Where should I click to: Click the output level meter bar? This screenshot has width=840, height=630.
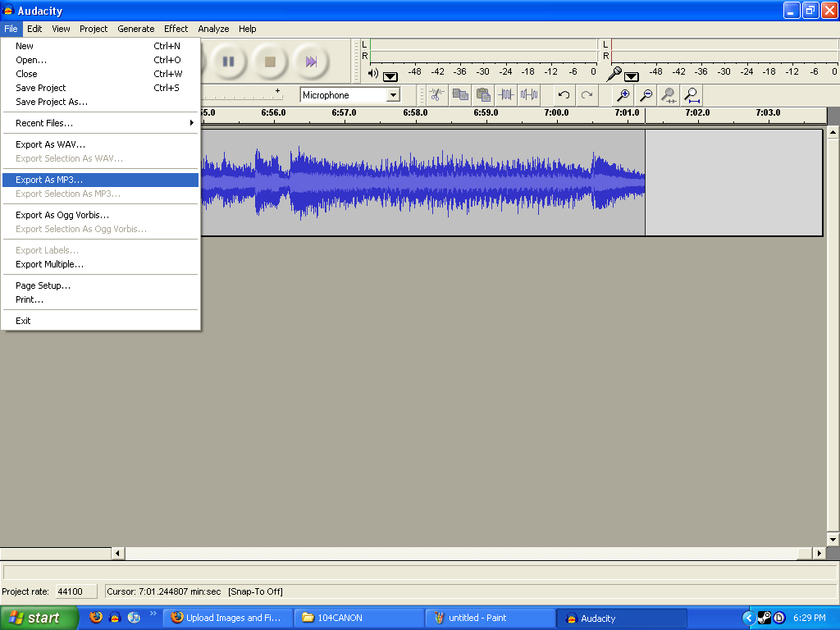click(483, 50)
